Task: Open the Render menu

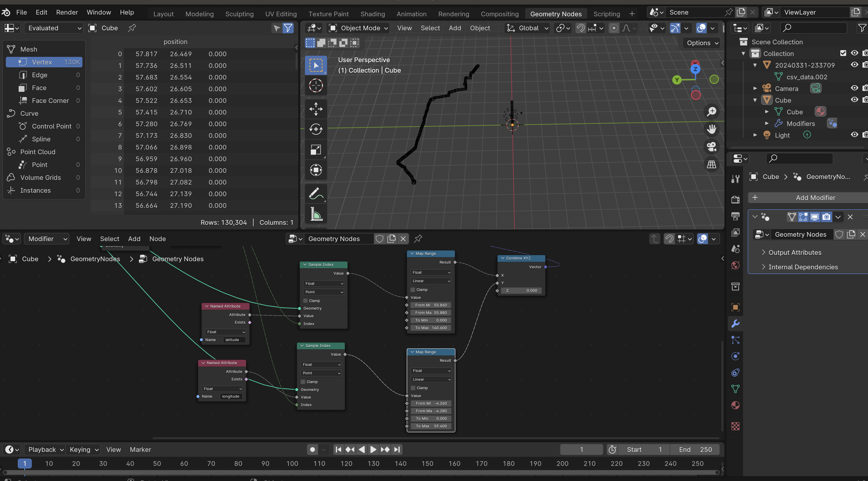Action: pyautogui.click(x=67, y=12)
